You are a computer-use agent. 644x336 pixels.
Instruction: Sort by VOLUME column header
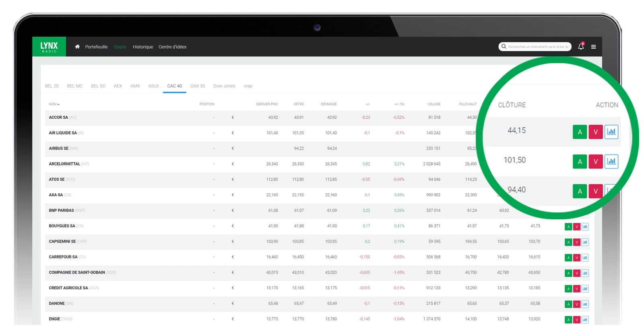(433, 104)
